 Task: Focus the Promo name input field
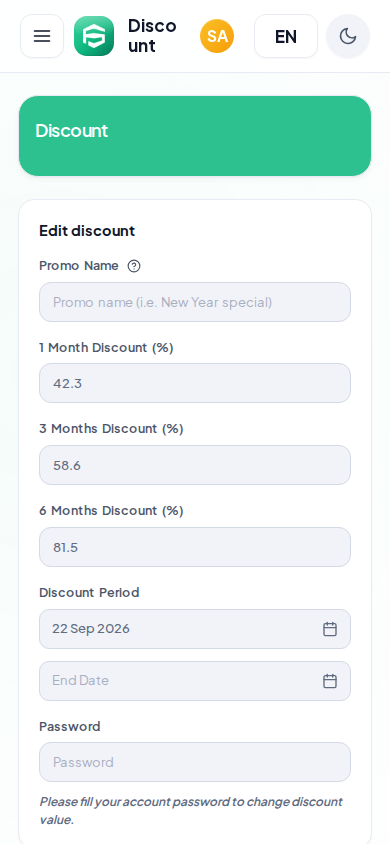tap(195, 302)
